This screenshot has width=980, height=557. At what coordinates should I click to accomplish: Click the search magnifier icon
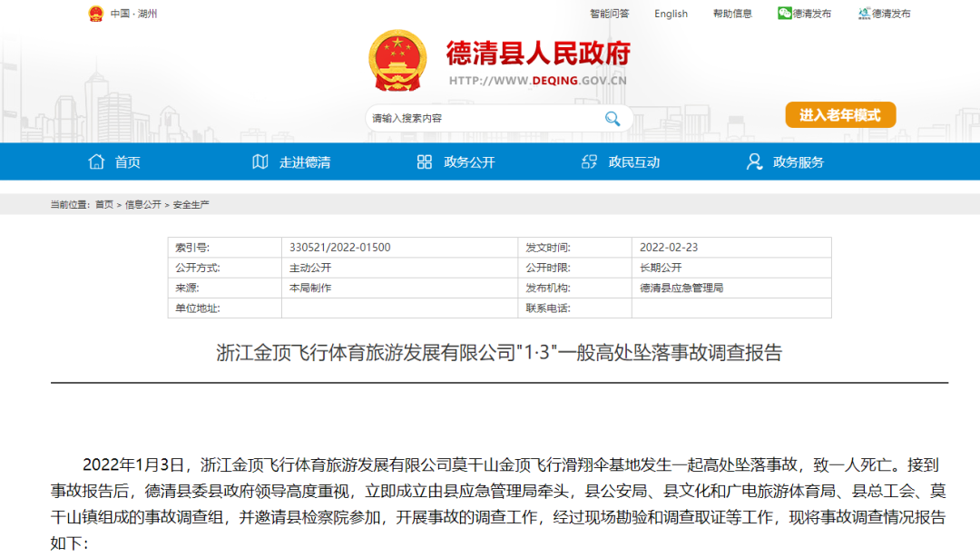click(612, 118)
